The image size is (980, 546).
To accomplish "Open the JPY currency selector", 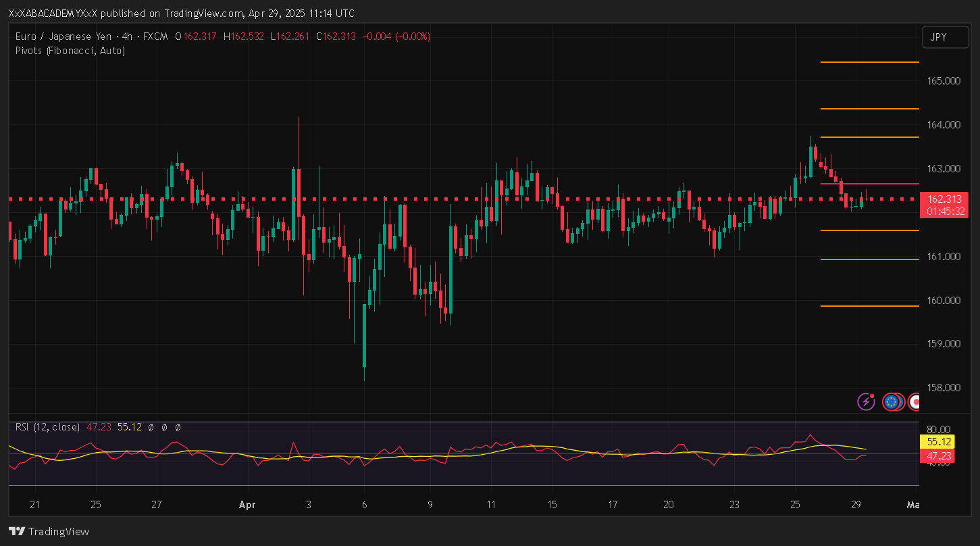I will (x=939, y=37).
